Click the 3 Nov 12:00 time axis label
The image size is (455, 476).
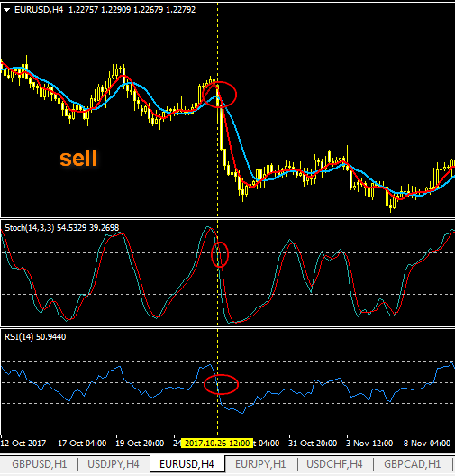(369, 444)
